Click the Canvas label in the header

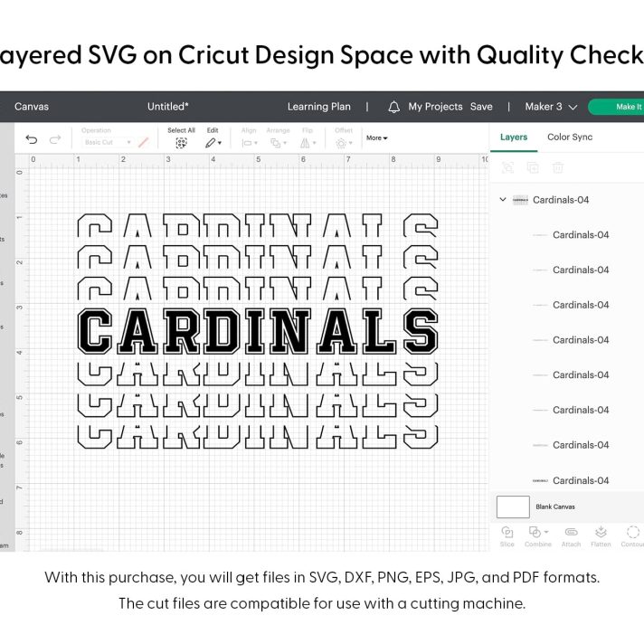(32, 107)
